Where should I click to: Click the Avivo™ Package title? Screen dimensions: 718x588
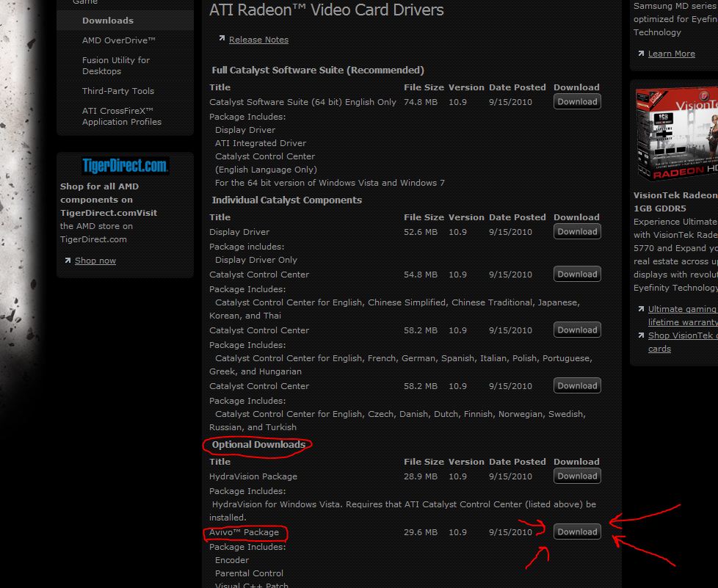[244, 533]
